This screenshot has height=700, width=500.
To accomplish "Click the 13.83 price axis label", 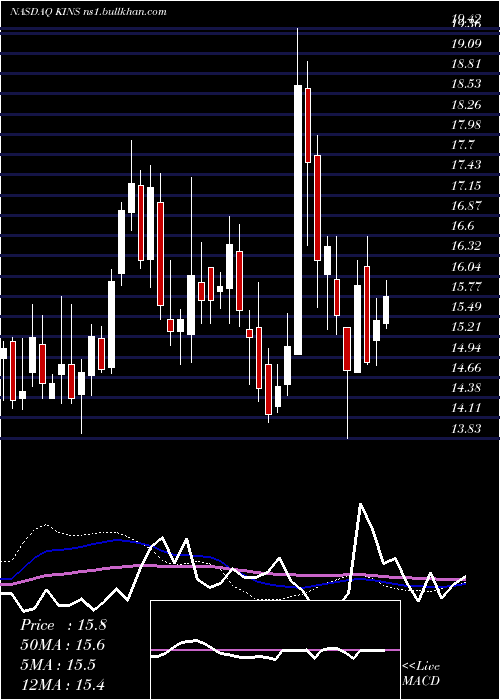I will [466, 429].
